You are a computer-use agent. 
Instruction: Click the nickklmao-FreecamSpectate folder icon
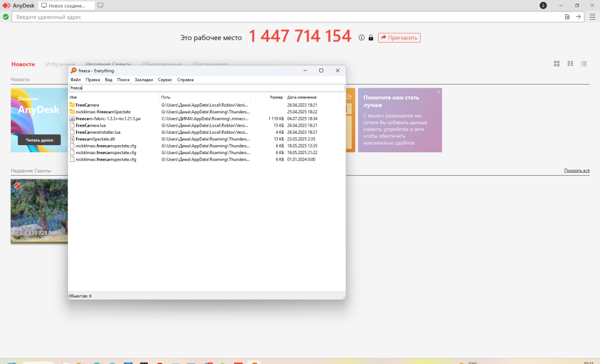pos(72,112)
